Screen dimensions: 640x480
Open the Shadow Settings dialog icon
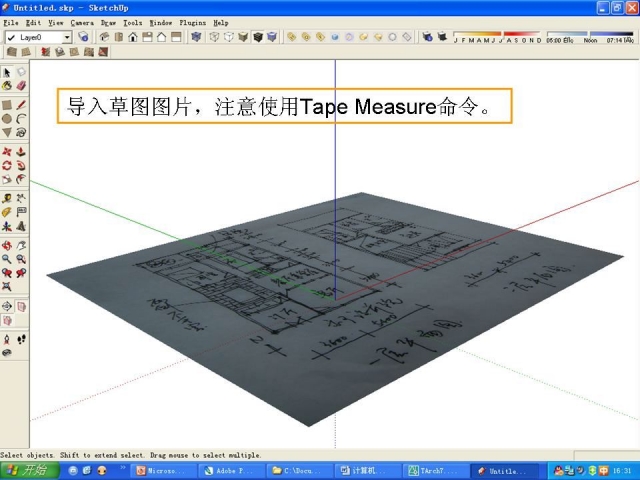pos(427,37)
